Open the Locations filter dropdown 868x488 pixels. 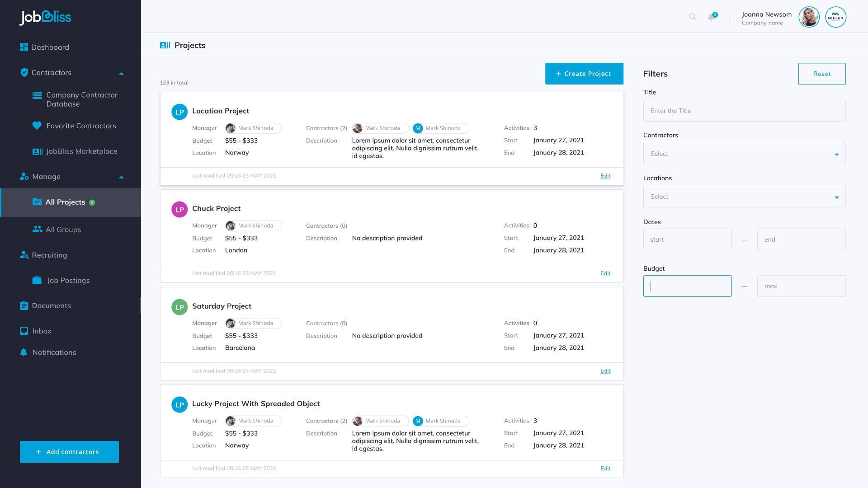tap(744, 197)
